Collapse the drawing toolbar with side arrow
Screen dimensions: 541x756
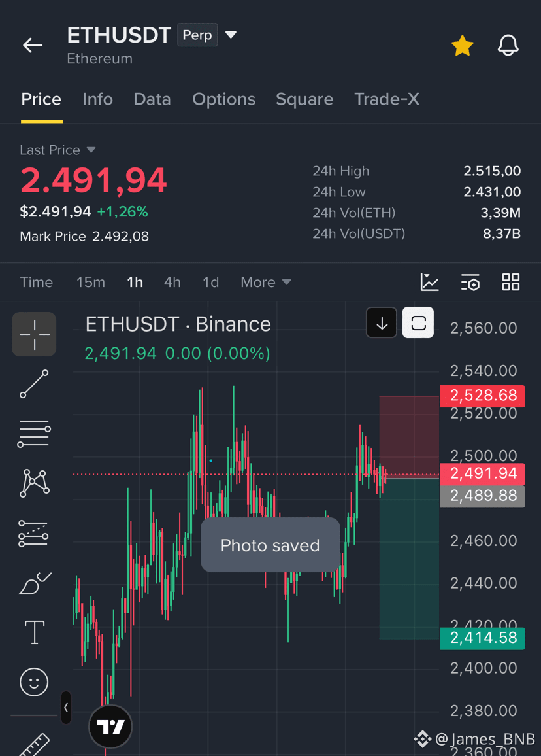pyautogui.click(x=66, y=708)
